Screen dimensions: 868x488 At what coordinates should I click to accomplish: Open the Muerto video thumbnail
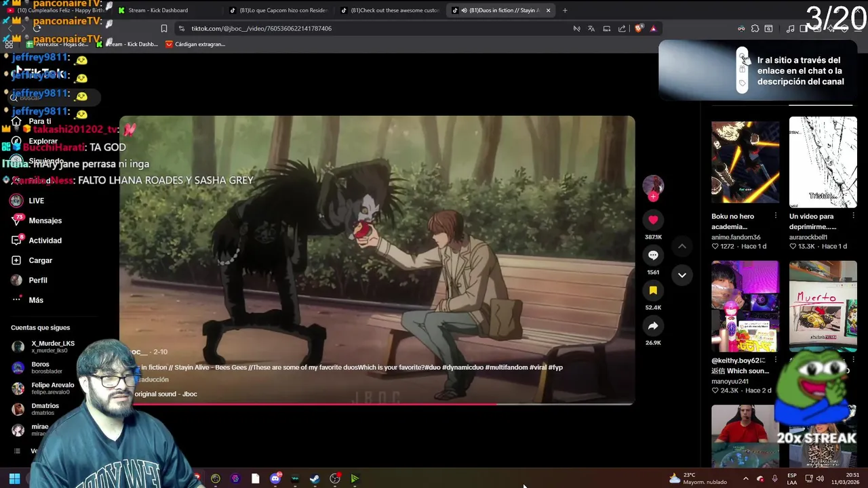coord(823,306)
